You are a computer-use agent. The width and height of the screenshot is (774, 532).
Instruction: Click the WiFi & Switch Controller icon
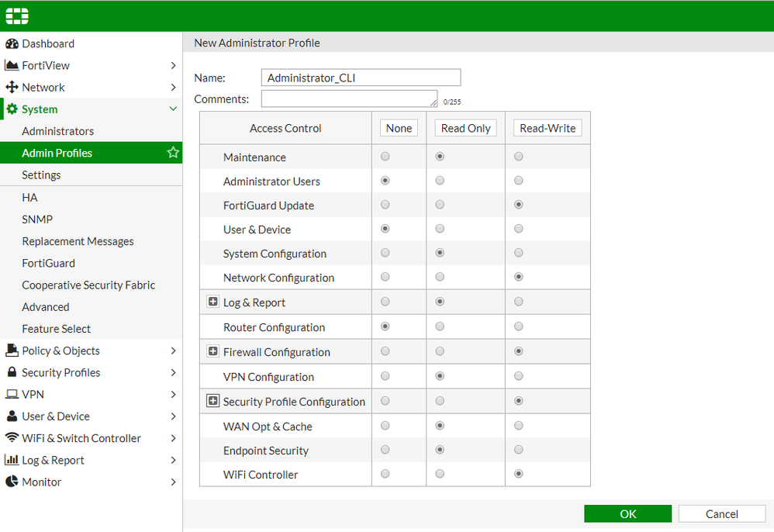[x=12, y=437]
